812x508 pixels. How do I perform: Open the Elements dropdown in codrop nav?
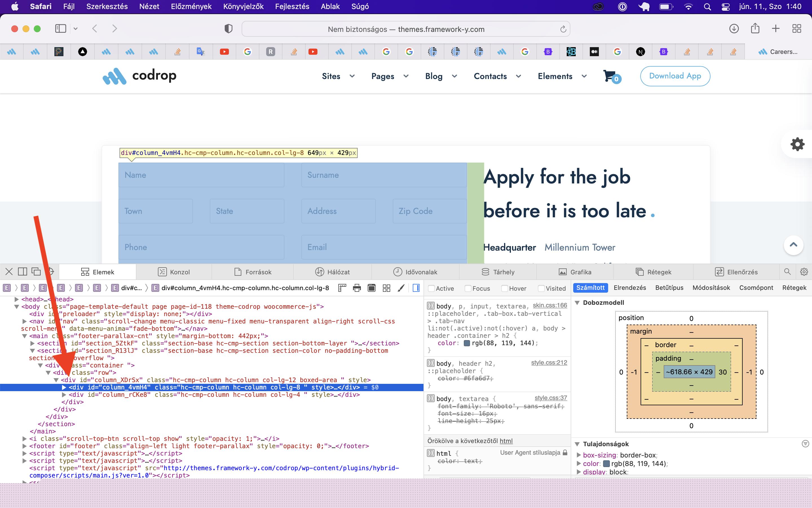(562, 76)
